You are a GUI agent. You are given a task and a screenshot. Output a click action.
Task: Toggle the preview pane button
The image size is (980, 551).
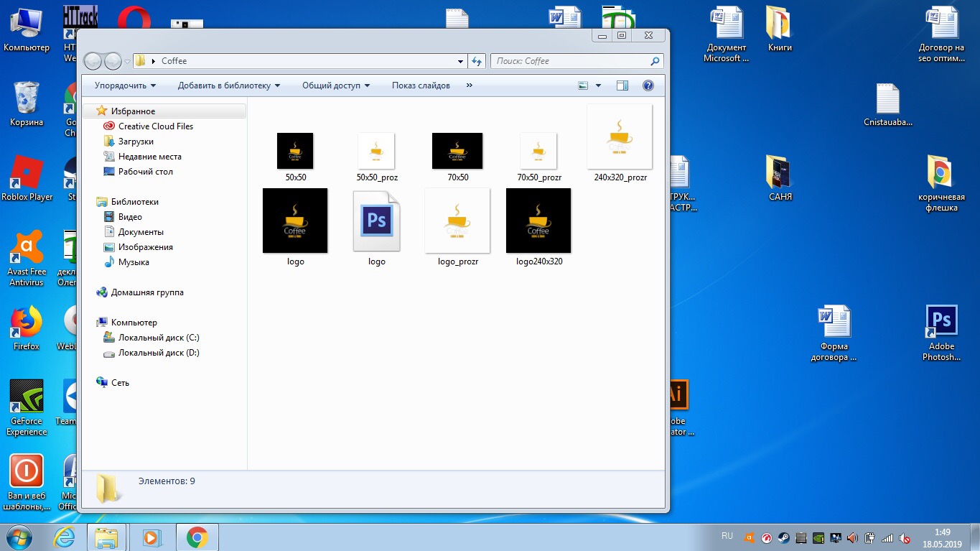[x=622, y=85]
